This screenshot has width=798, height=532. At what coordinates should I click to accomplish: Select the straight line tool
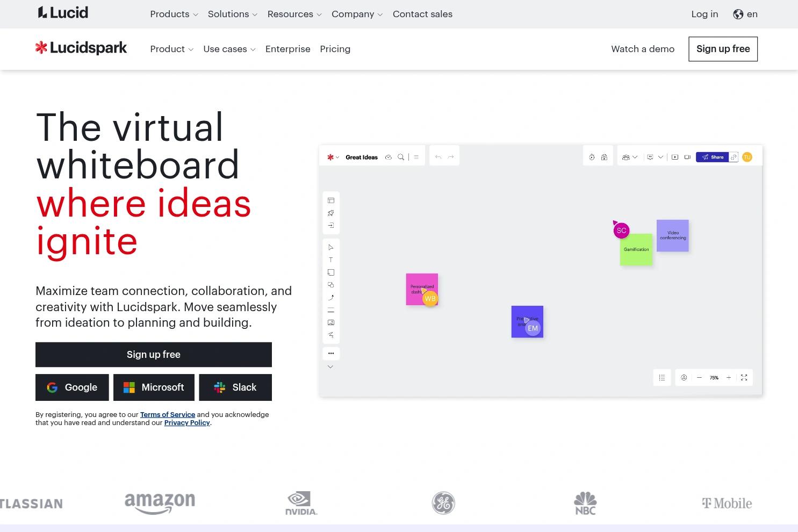pyautogui.click(x=331, y=310)
